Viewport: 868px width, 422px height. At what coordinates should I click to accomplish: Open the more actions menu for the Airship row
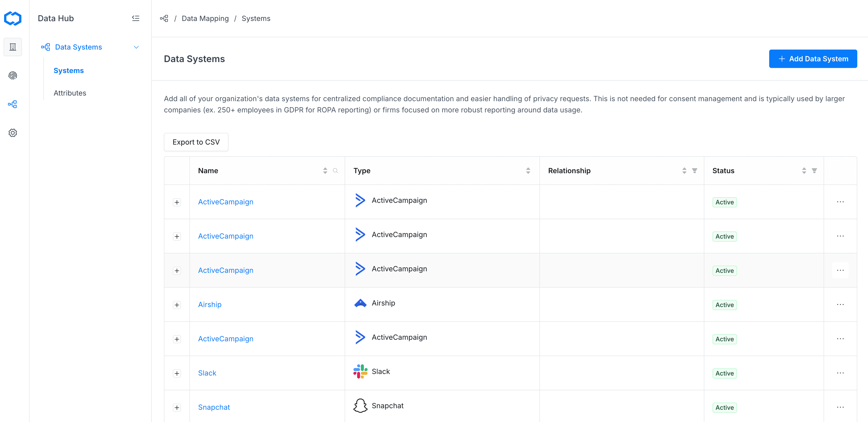click(x=840, y=304)
